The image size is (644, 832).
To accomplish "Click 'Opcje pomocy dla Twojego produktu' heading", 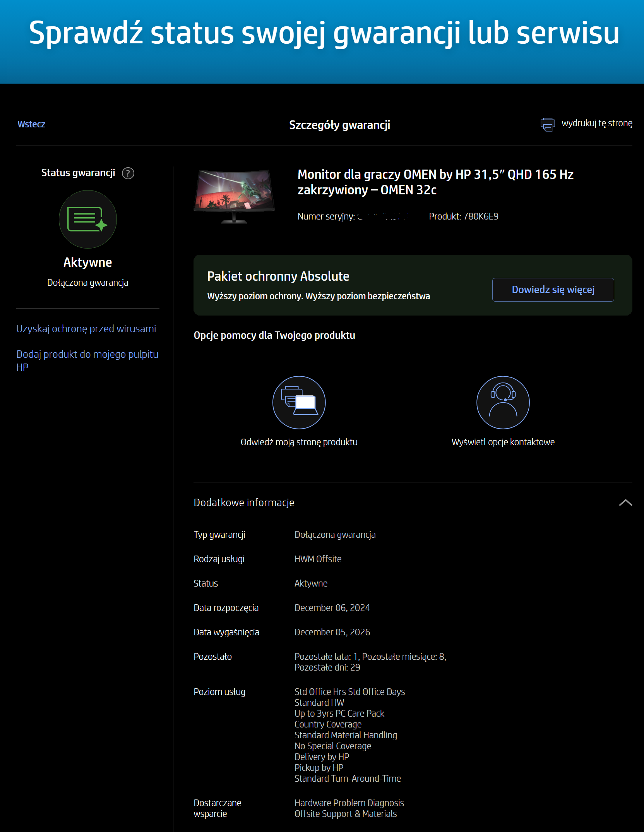I will [274, 335].
